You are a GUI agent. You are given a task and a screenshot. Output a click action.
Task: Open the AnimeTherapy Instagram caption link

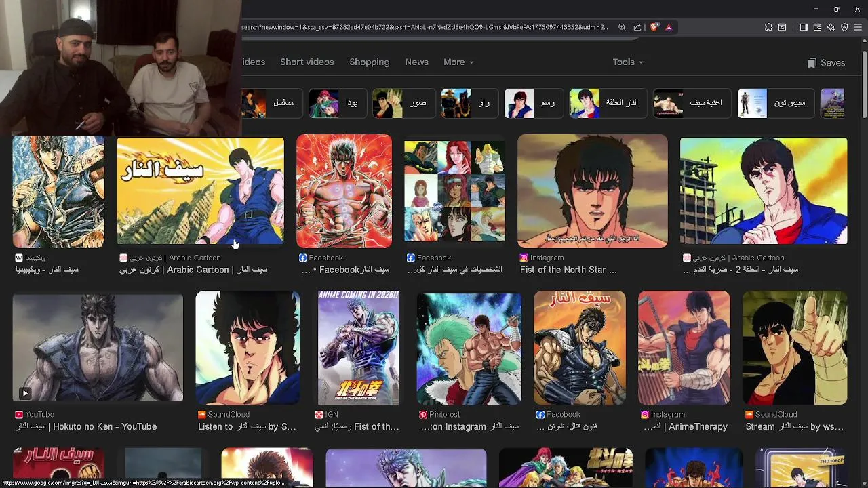686,426
